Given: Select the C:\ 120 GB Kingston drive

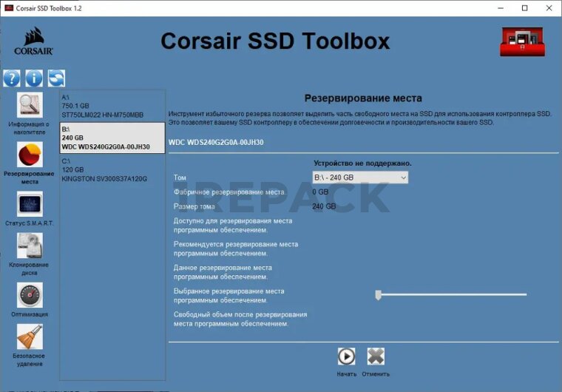Looking at the screenshot, I should tap(112, 169).
